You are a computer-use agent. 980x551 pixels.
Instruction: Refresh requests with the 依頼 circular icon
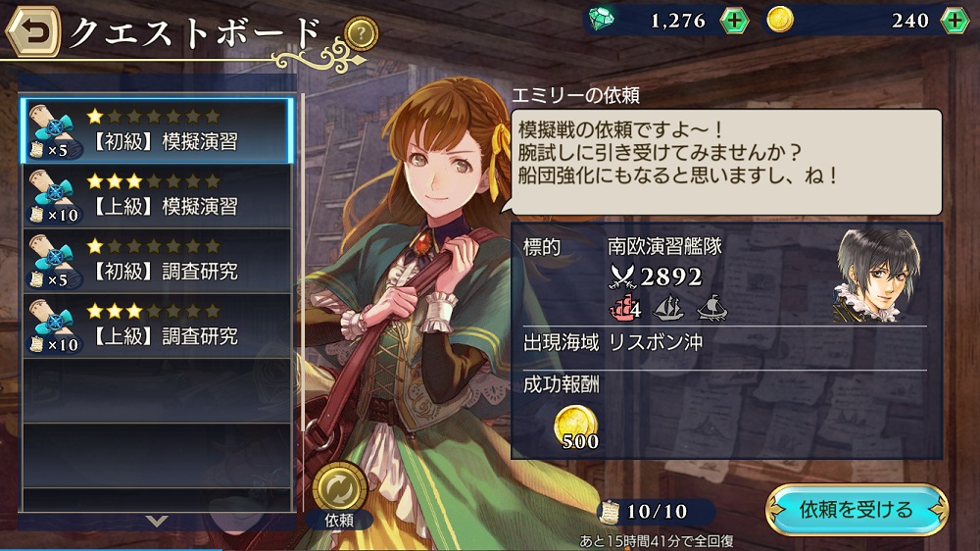coord(339,489)
